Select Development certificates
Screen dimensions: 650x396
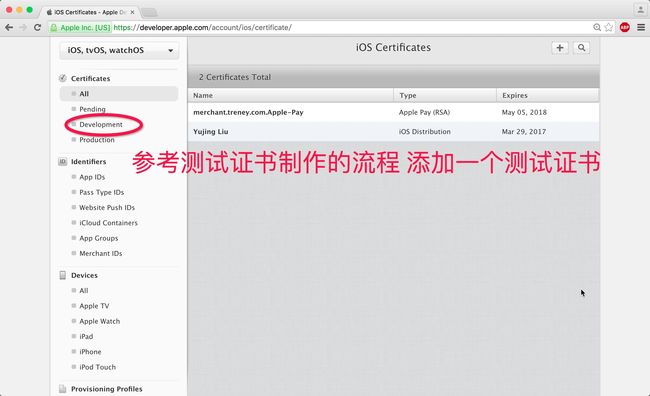point(101,124)
